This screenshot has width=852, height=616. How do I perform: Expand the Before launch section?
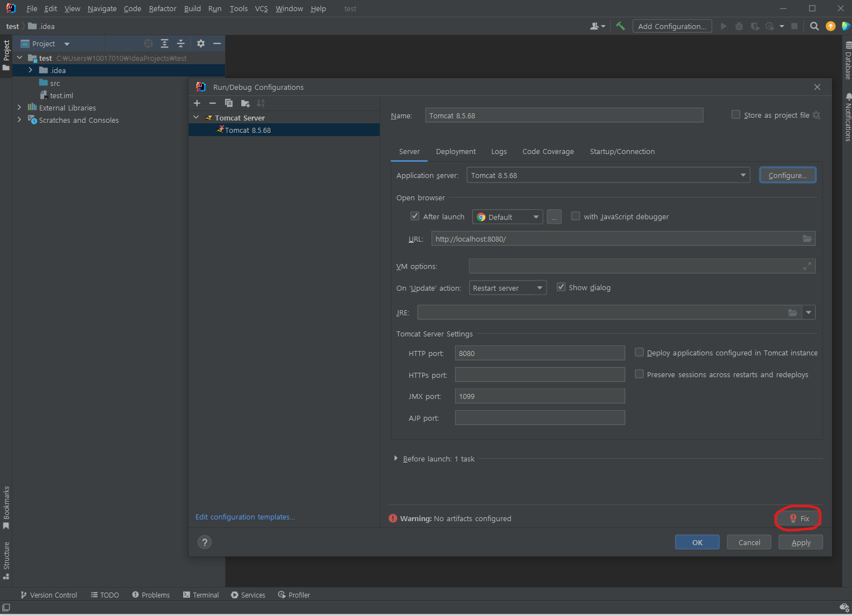click(396, 458)
